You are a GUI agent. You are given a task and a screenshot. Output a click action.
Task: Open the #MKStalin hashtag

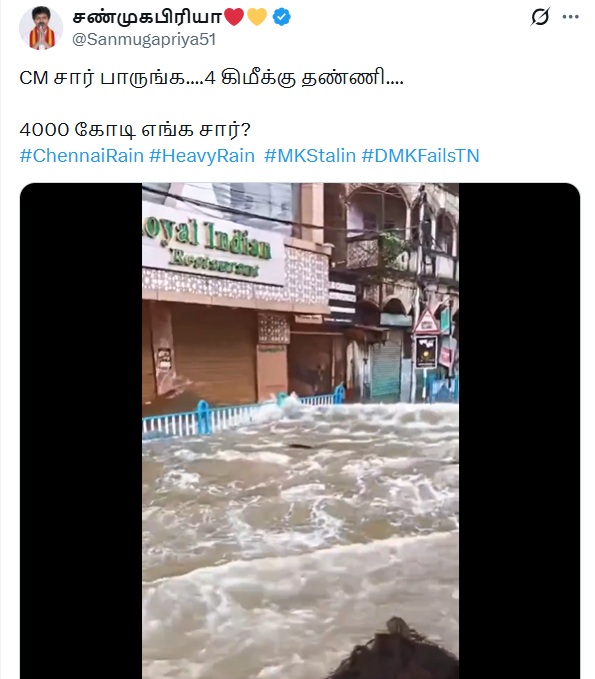(x=310, y=156)
